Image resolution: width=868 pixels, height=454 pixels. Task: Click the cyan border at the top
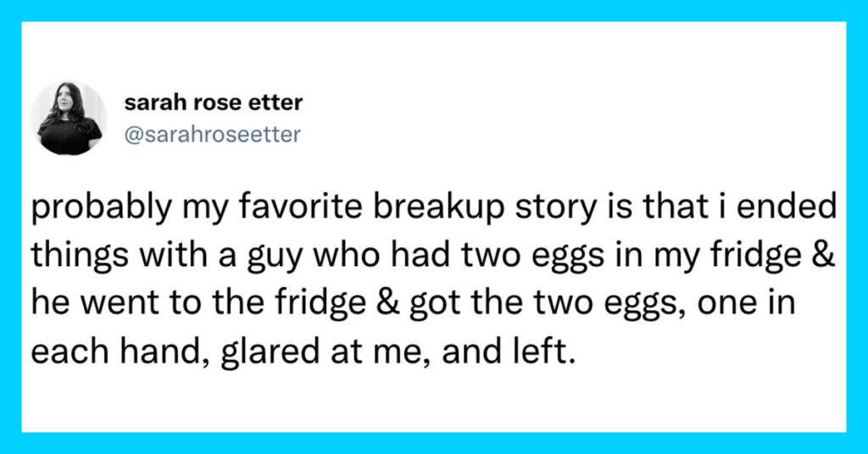click(433, 10)
